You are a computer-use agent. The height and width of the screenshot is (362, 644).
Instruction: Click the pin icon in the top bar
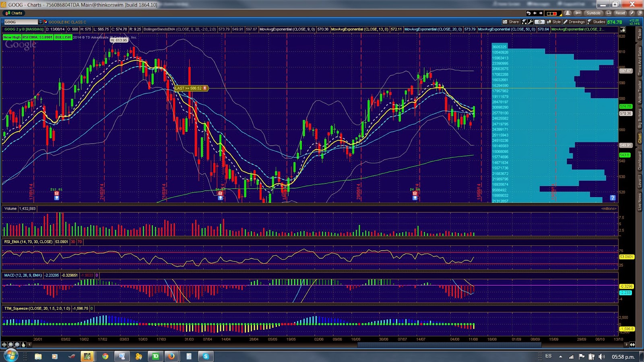coord(632,13)
